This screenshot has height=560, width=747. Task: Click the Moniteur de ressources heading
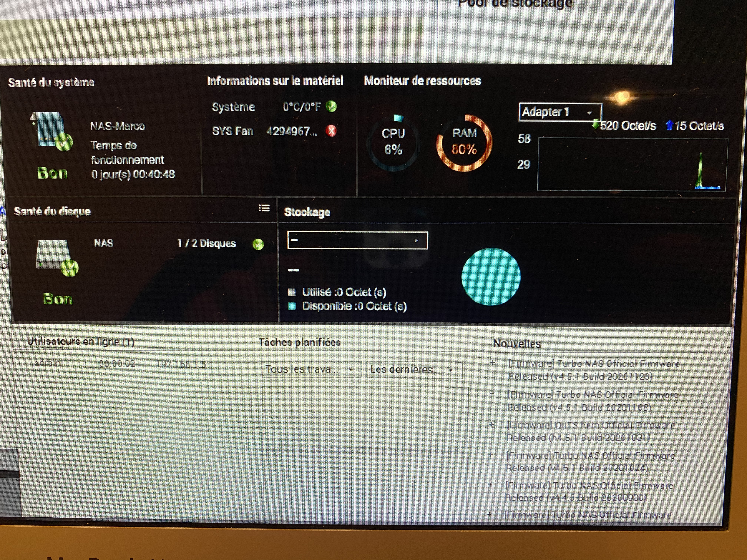(422, 81)
